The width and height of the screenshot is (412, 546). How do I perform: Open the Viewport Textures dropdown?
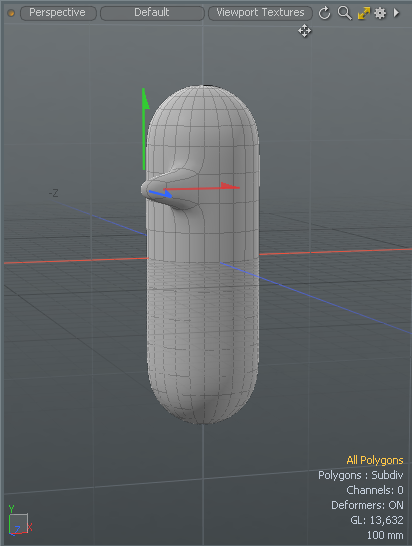[x=260, y=13]
